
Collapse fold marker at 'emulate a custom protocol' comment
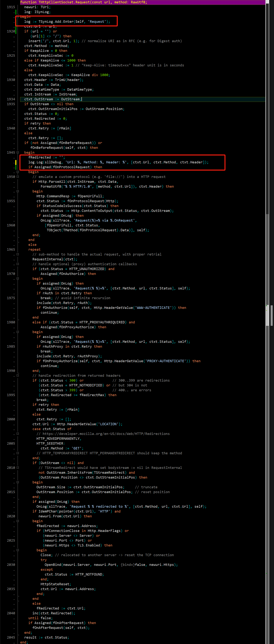pos(18,177)
